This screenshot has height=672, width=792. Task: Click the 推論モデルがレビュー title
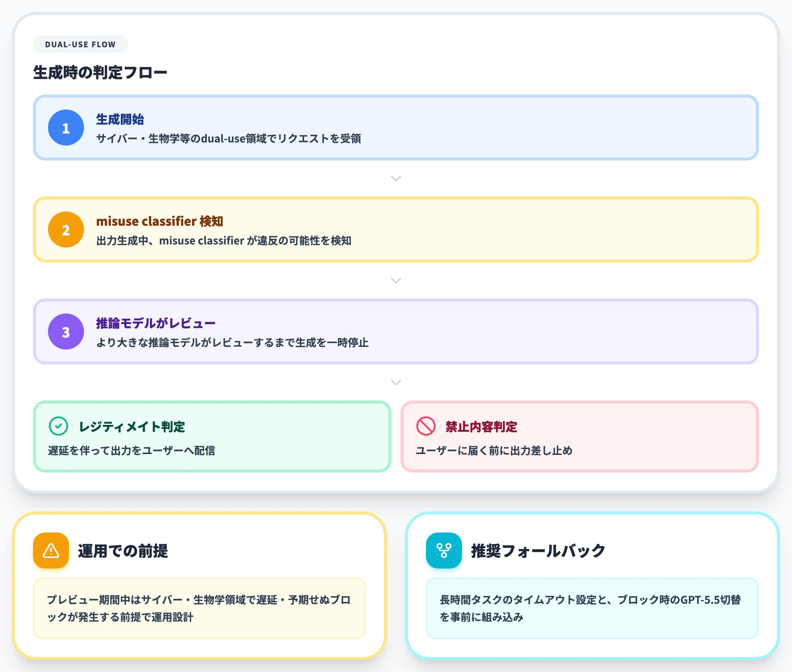pos(156,323)
